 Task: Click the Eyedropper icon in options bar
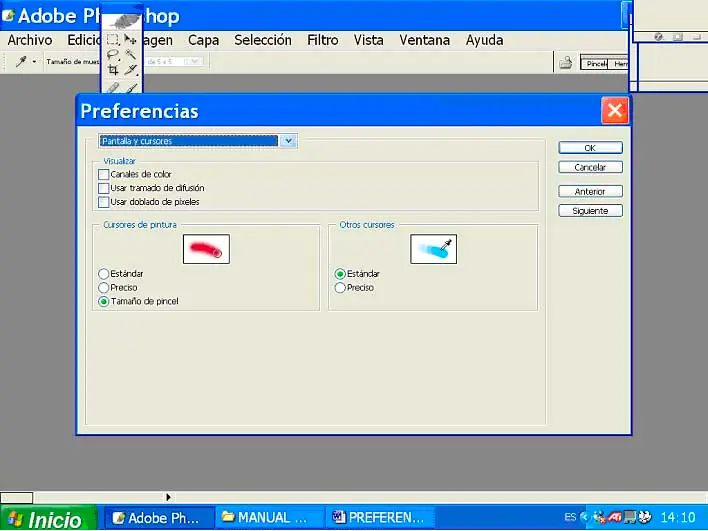pos(20,61)
